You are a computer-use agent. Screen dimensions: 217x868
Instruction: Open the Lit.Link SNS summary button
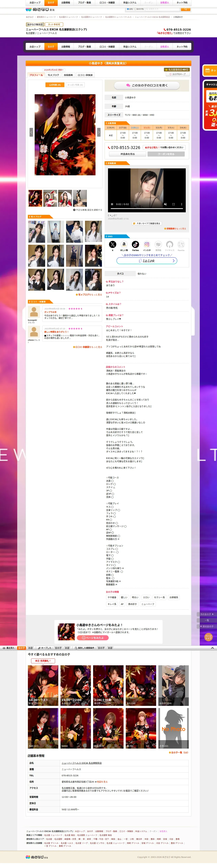(x=147, y=260)
